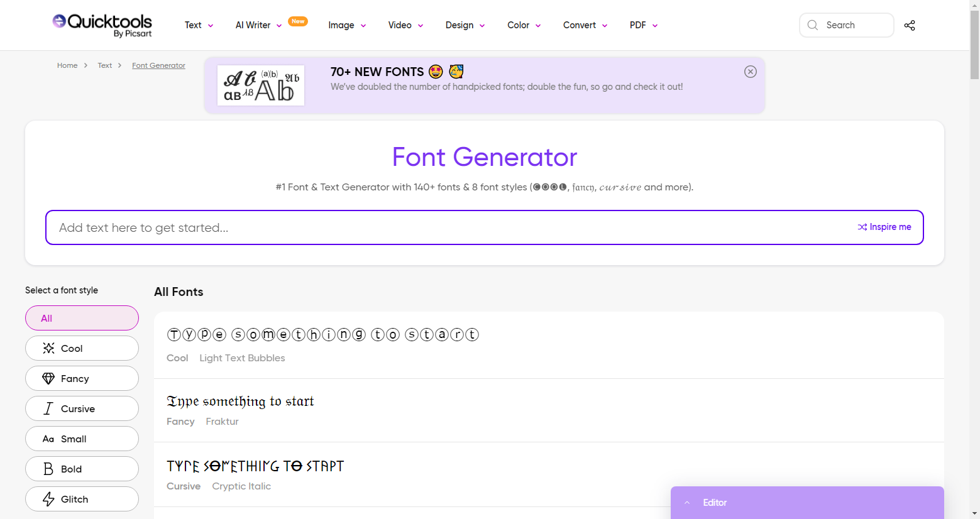
Task: Click the diamond icon on Fancy filter
Action: 48,378
